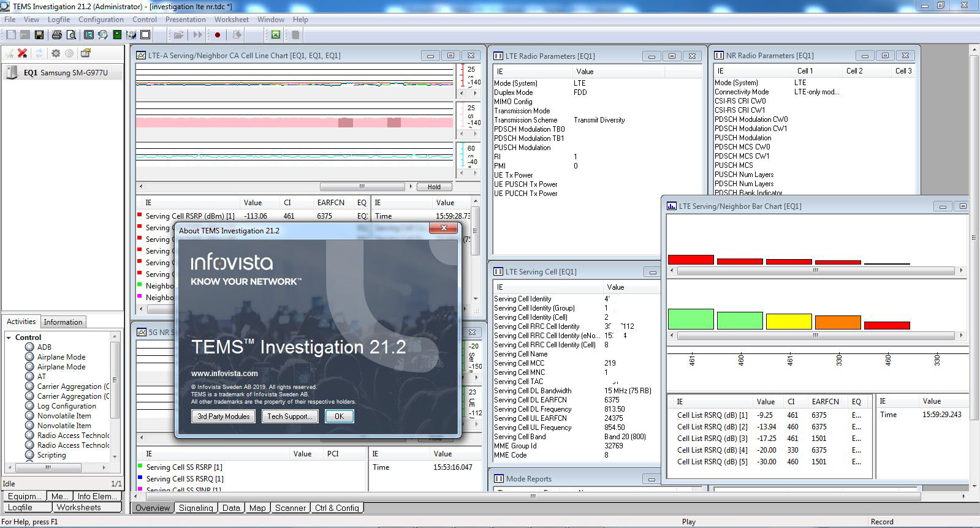This screenshot has height=528, width=980.
Task: Click the green checkmark connect icon
Action: [9, 53]
